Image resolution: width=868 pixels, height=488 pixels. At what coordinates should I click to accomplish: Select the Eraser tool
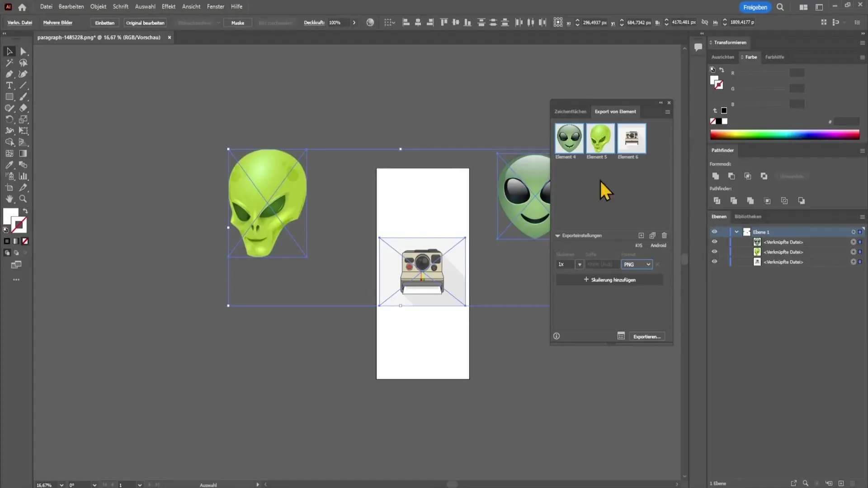click(24, 108)
